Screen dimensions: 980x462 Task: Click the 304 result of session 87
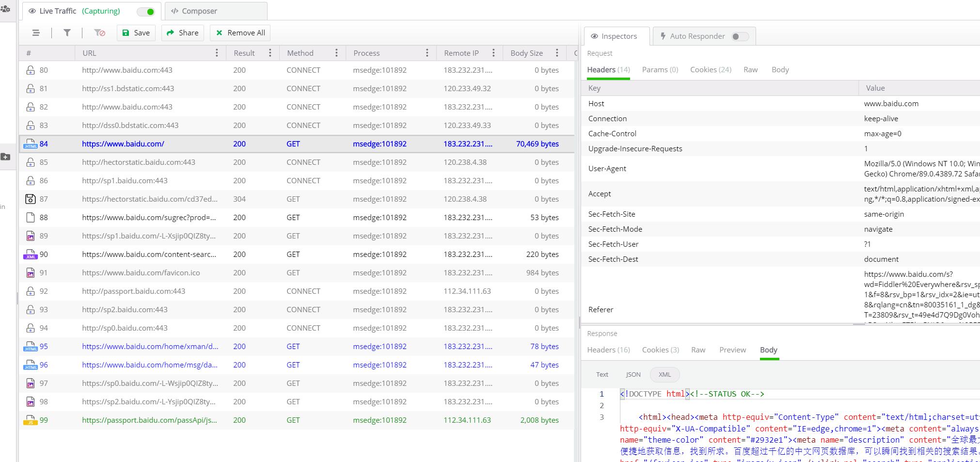(239, 199)
